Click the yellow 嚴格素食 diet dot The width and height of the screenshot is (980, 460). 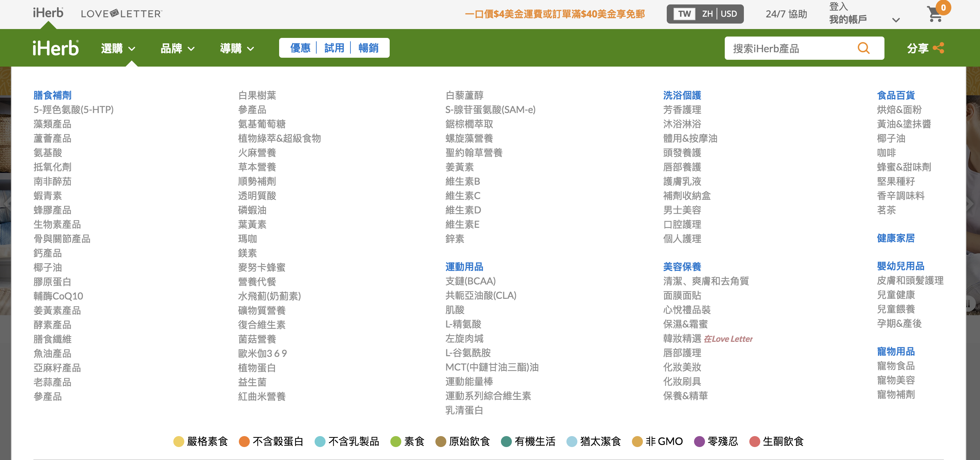point(179,441)
